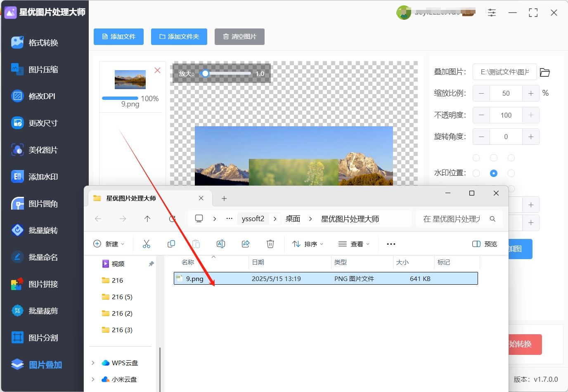Viewport: 568px width, 392px height.
Task: Click Rename icon in Explorer toolbar
Action: coord(221,244)
